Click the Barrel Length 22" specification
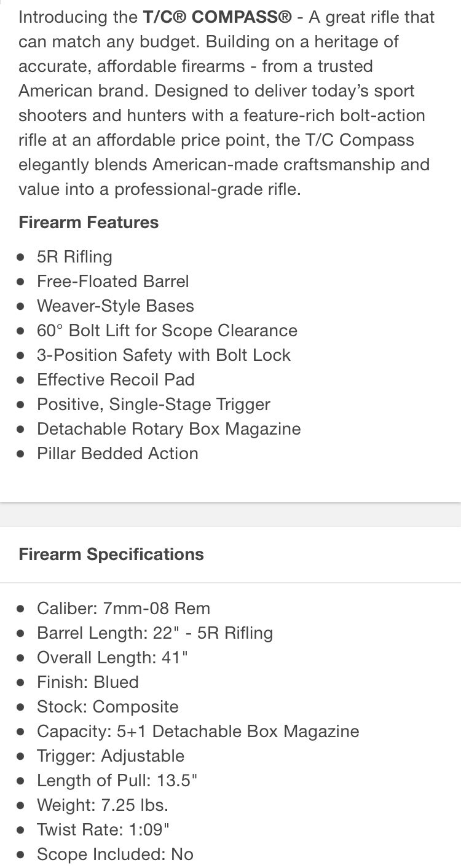This screenshot has width=461, height=868. (x=155, y=633)
